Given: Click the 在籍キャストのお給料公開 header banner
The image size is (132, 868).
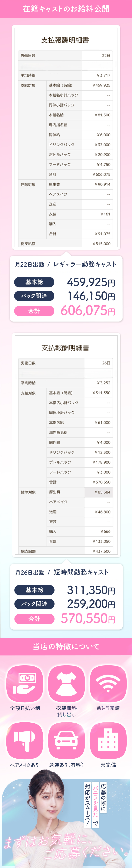Looking at the screenshot, I should click(66, 9).
